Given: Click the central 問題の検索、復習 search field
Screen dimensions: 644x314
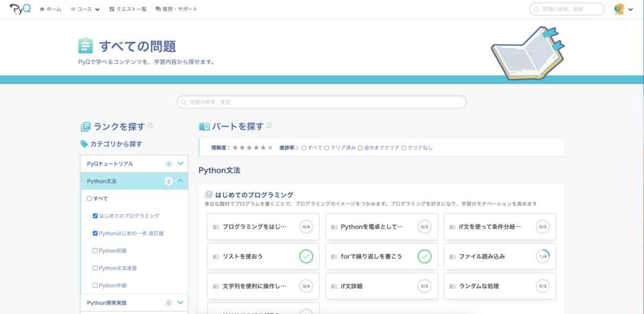Looking at the screenshot, I should pos(321,101).
